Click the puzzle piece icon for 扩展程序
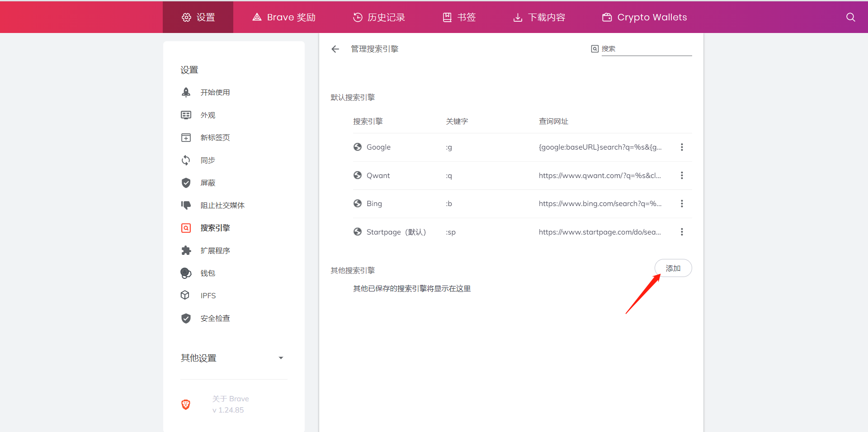This screenshot has width=868, height=432. [186, 250]
